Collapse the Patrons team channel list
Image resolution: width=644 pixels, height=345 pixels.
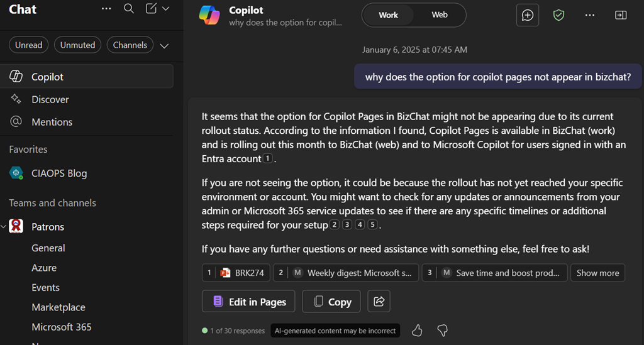(x=4, y=227)
